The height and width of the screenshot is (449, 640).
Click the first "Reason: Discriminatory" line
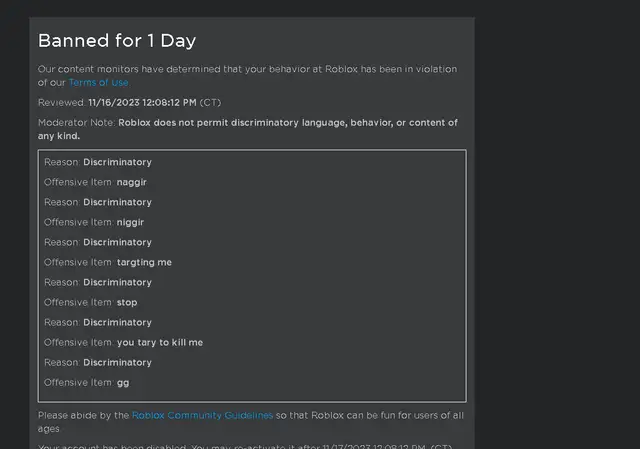pos(98,162)
